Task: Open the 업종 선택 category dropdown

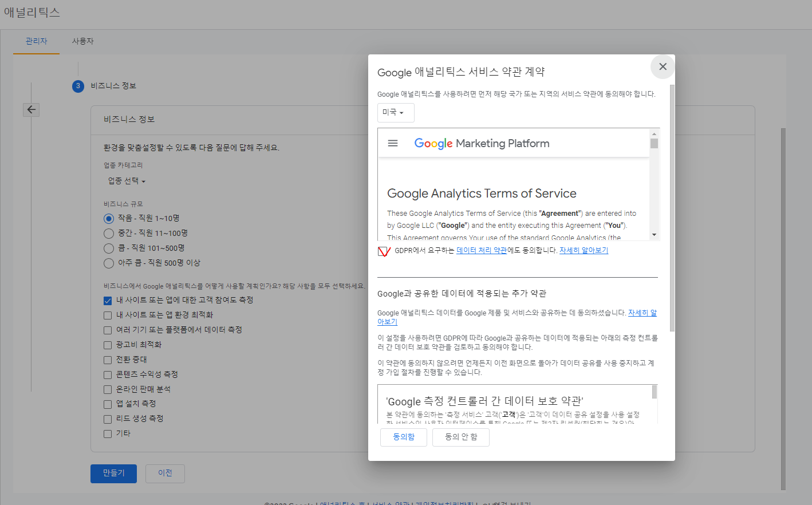Action: pos(127,181)
